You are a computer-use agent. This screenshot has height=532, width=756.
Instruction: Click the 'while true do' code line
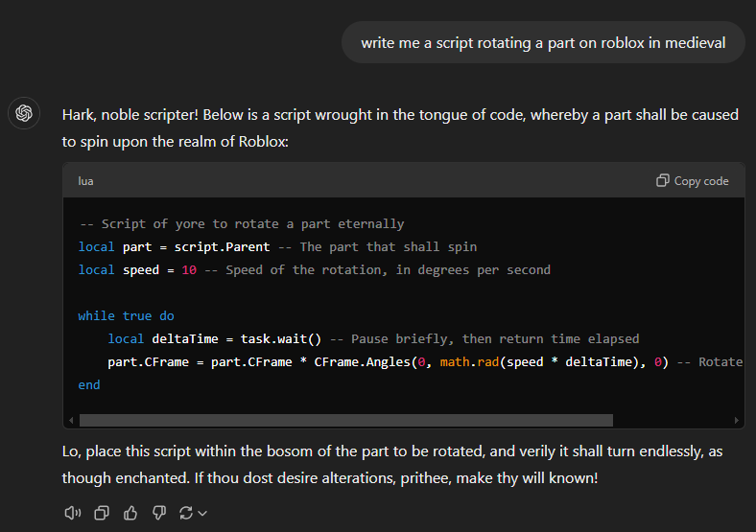tap(126, 316)
